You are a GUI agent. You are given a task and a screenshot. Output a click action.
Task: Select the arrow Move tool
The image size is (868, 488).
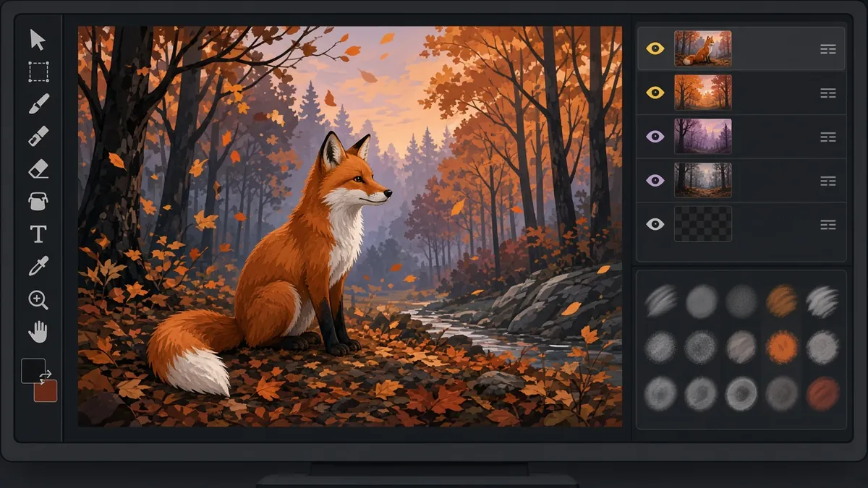coord(38,40)
